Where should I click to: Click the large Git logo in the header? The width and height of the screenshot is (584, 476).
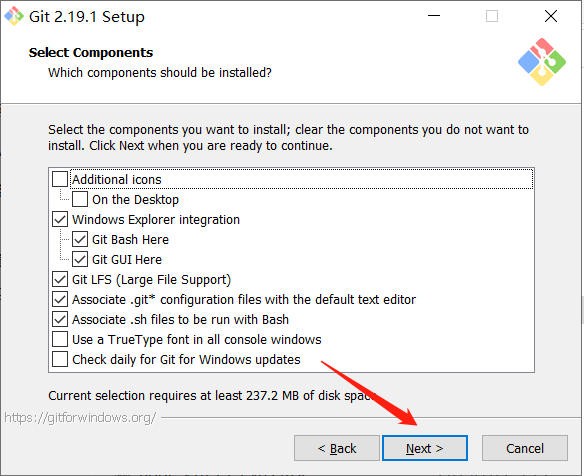[542, 62]
